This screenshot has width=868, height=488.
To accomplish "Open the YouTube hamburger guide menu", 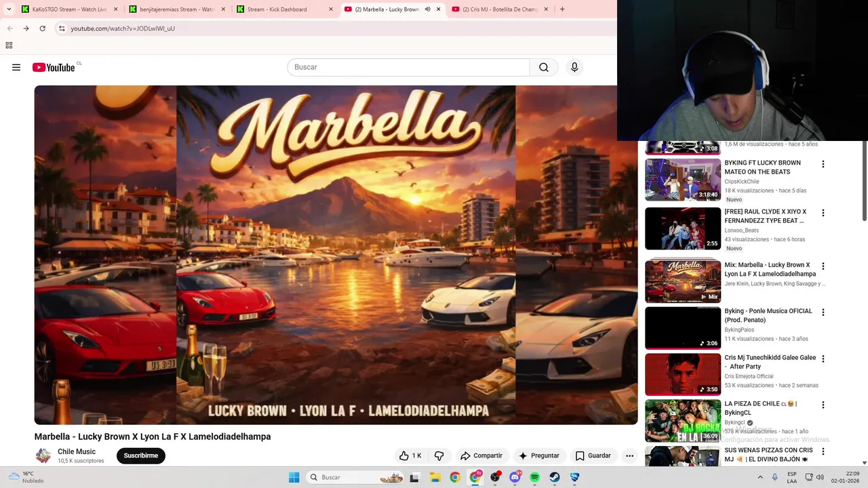I will 16,67.
